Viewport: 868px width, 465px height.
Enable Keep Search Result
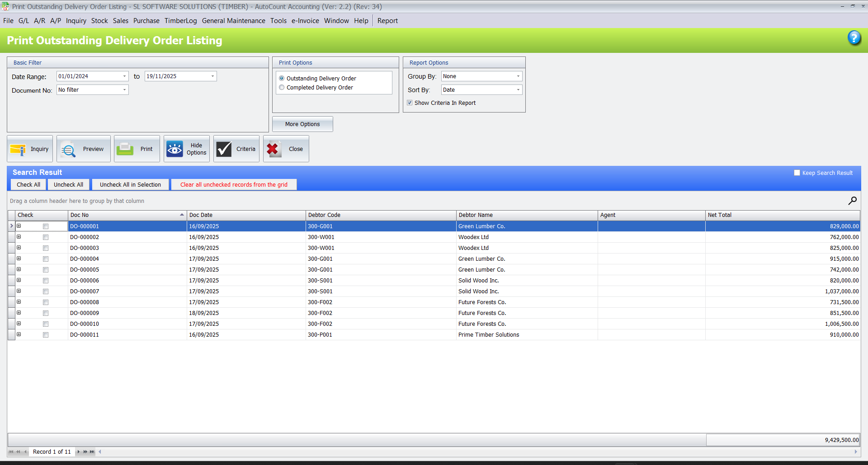coord(797,173)
